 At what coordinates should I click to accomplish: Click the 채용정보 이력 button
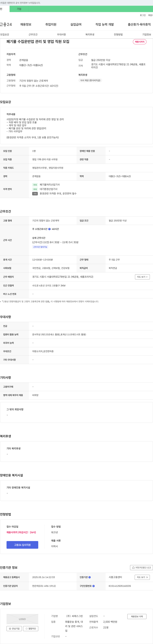coord(137,617)
